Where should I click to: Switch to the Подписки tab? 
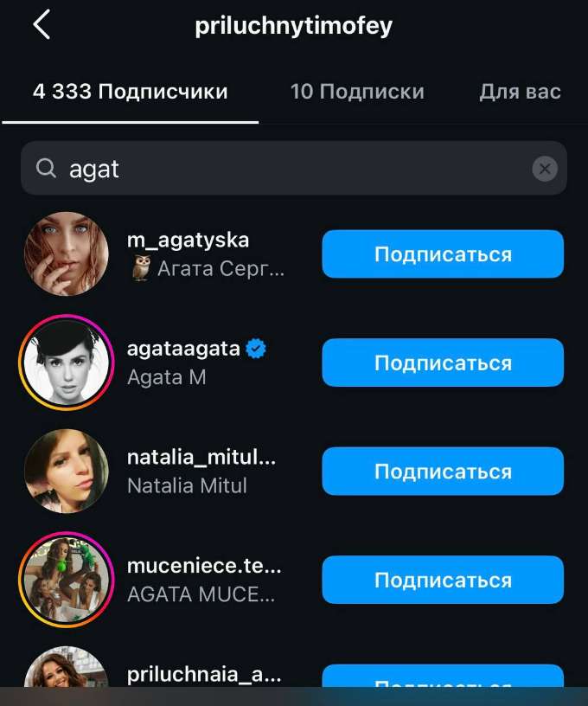(x=357, y=92)
